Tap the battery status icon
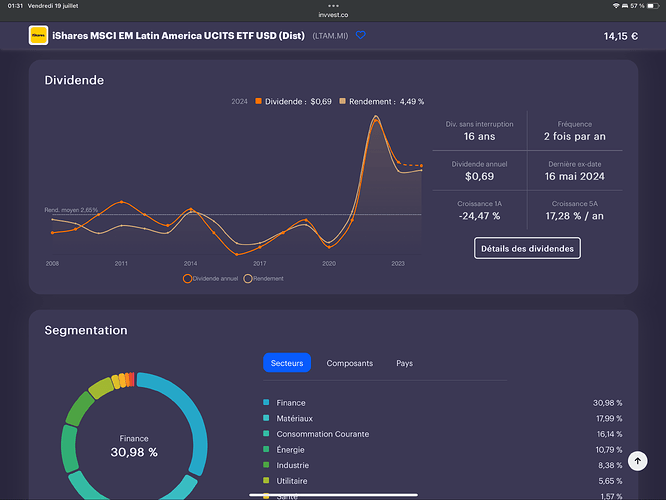 pyautogui.click(x=653, y=6)
